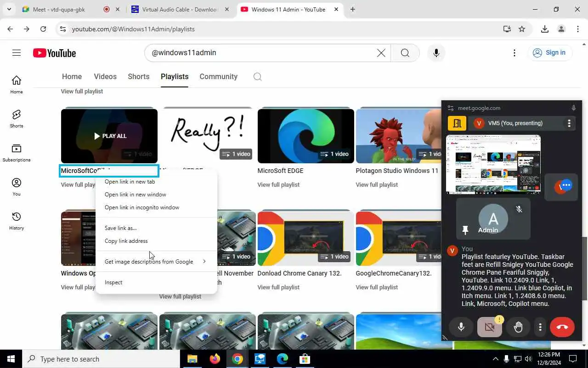Open Microsoft Store from taskbar
Screen dimensions: 588x368
pyautogui.click(x=305, y=359)
